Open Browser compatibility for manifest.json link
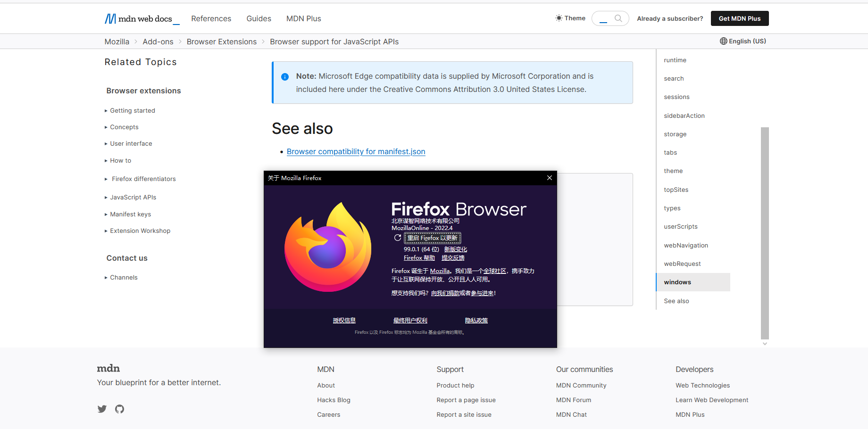The width and height of the screenshot is (868, 429). (x=356, y=152)
